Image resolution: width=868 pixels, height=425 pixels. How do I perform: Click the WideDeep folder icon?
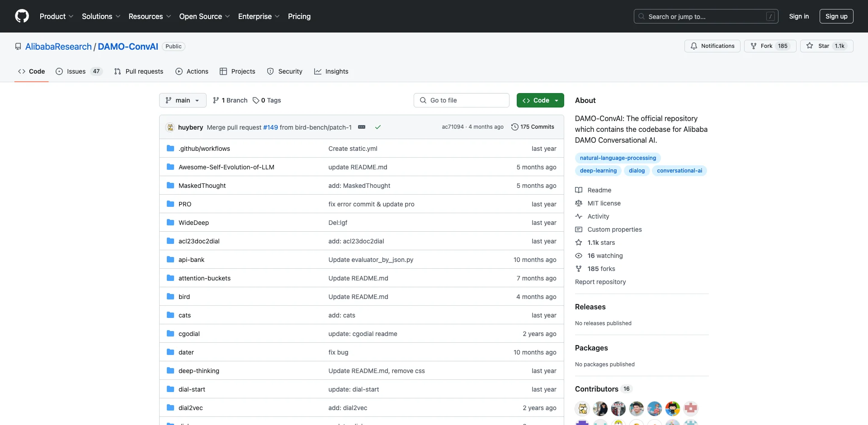pyautogui.click(x=170, y=222)
